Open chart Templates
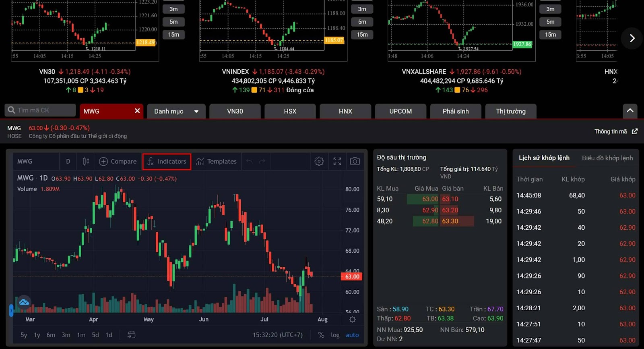This screenshot has width=644, height=349. point(216,161)
